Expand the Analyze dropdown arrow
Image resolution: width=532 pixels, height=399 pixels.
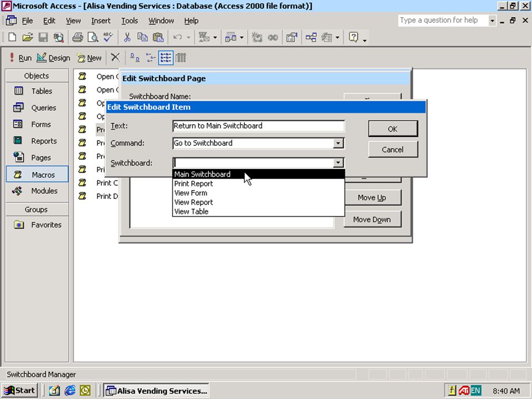click(x=242, y=37)
